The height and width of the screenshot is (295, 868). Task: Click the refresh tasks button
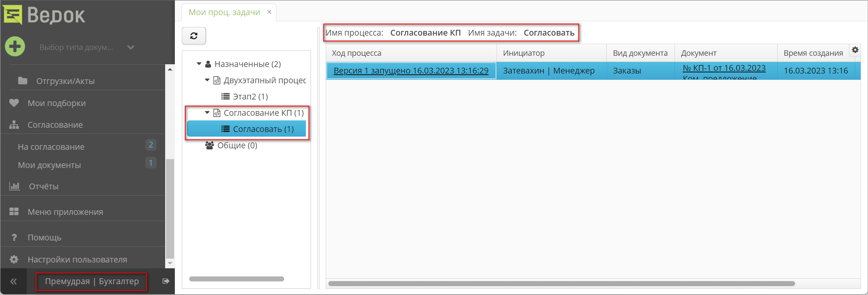click(x=194, y=36)
